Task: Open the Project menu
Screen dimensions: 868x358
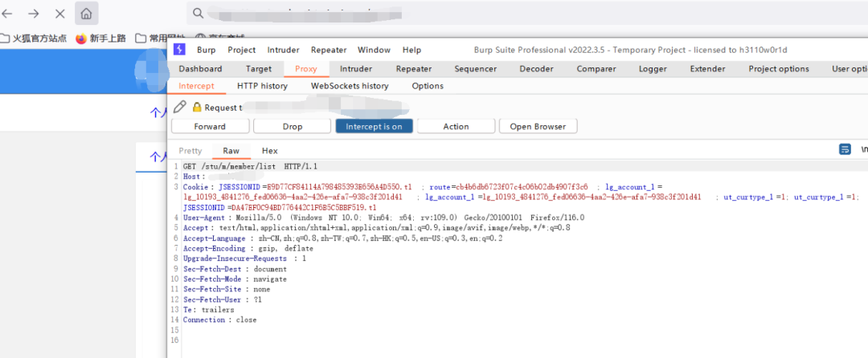Action: (241, 50)
